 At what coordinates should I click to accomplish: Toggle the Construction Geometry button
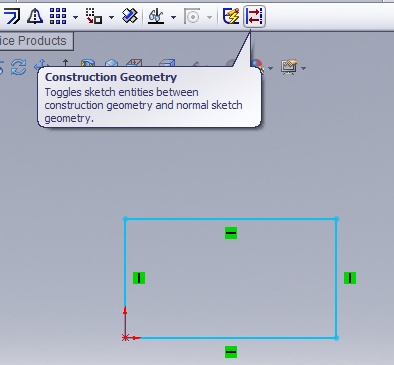pos(254,16)
